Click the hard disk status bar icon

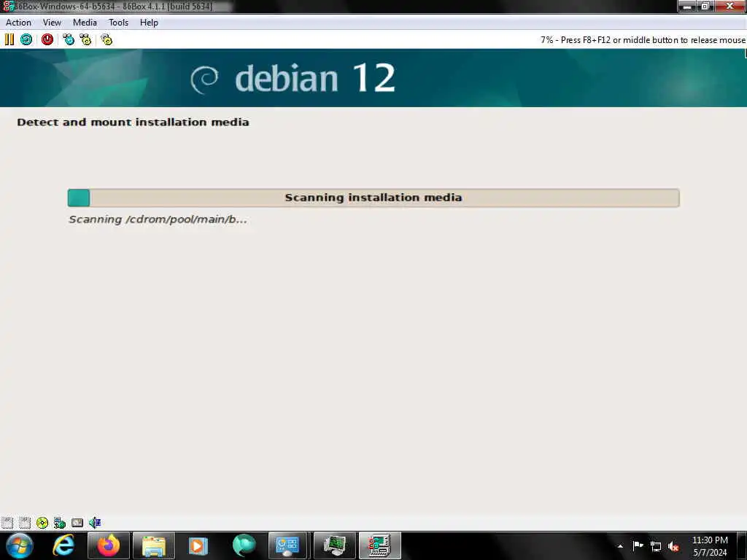(77, 523)
